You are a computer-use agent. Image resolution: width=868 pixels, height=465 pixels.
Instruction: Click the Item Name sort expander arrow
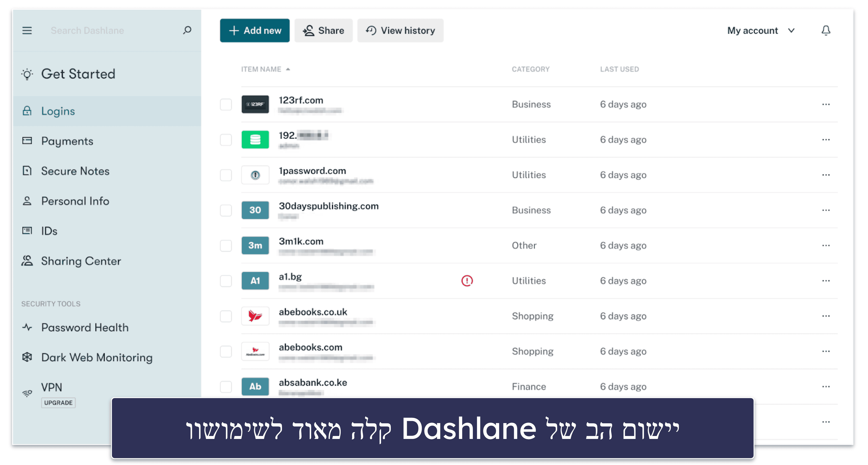pos(287,69)
